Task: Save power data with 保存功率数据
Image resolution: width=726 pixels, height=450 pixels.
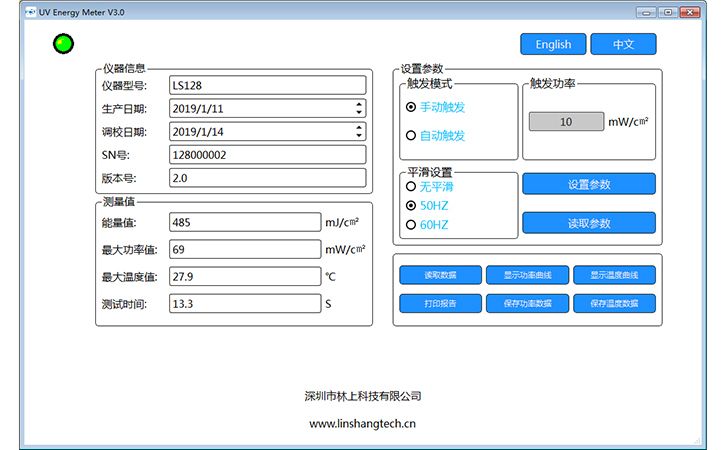Action: click(x=527, y=303)
